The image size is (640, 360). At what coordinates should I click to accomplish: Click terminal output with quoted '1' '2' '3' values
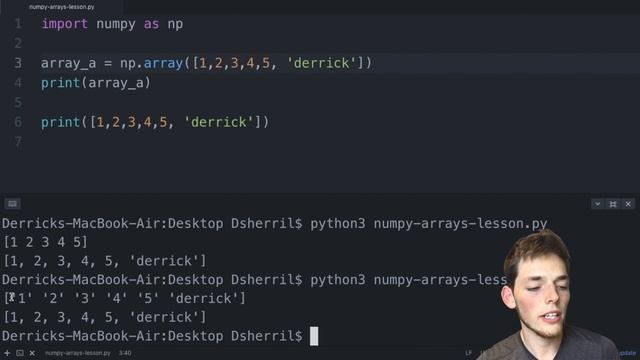[124, 298]
